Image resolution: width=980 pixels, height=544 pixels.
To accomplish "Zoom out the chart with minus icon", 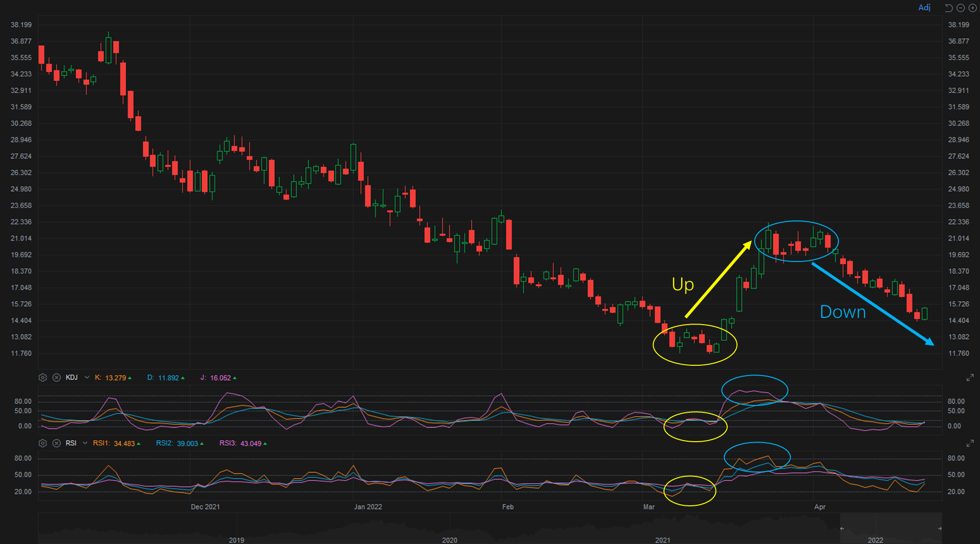I will click(960, 8).
